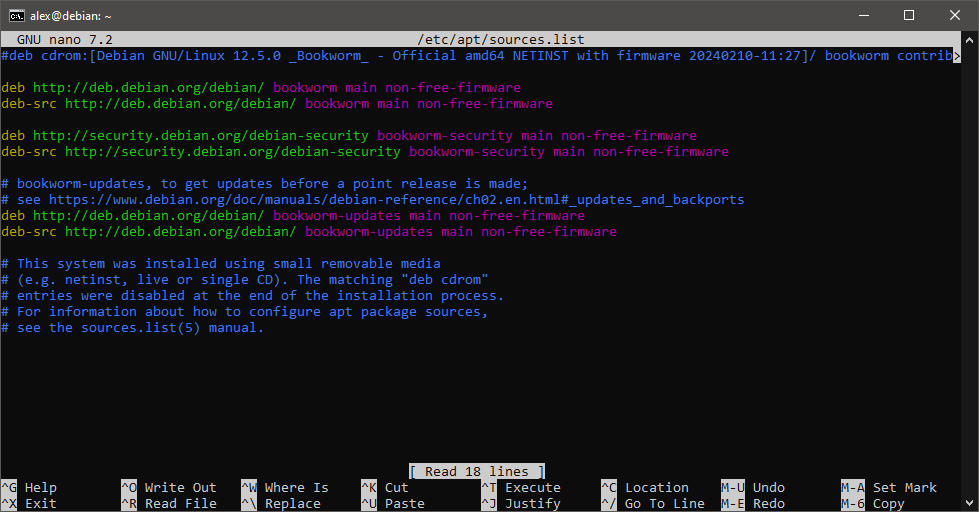This screenshot has height=512, width=979.
Task: Click the ^X Exit shortcut
Action: 30,504
